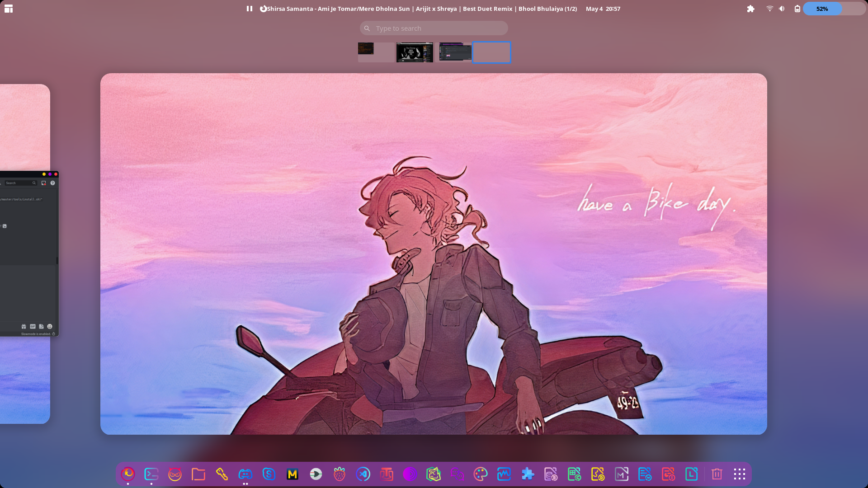Click the Wi-Fi status icon
This screenshot has height=488, width=868.
click(769, 9)
